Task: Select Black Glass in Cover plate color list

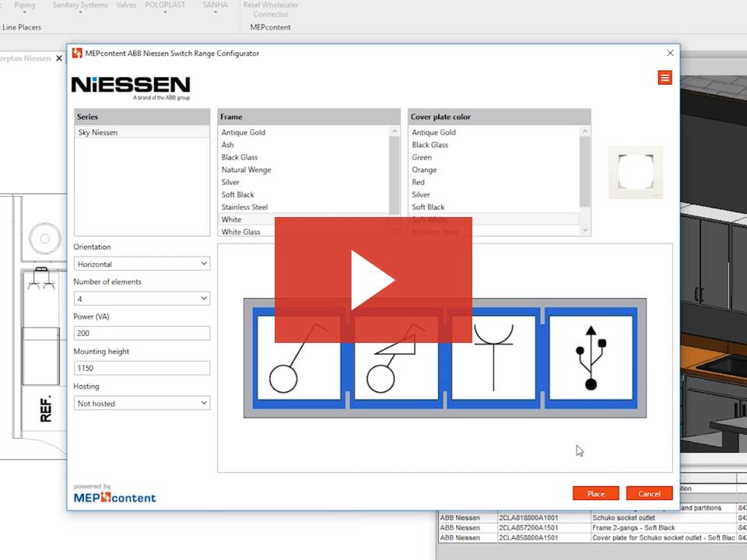Action: tap(430, 145)
